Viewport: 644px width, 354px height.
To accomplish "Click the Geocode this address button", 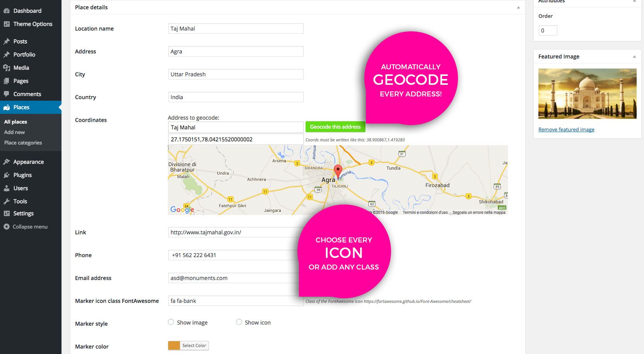I will pyautogui.click(x=335, y=127).
